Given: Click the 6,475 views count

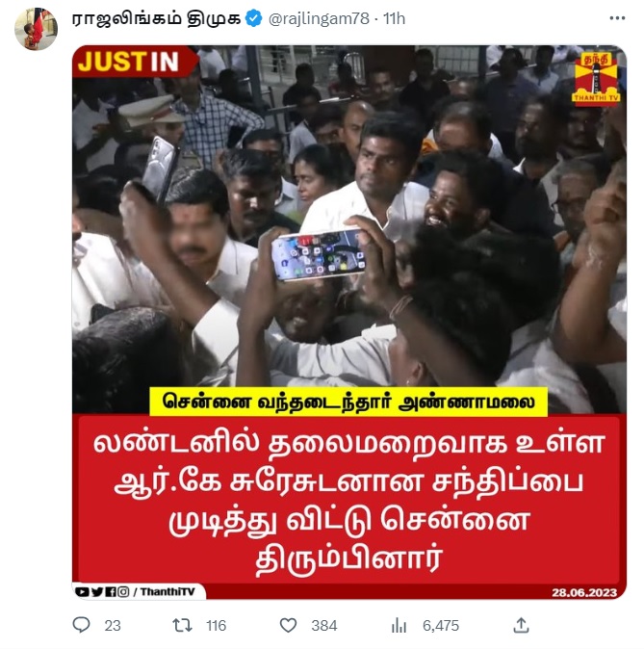Looking at the screenshot, I should coord(441,625).
